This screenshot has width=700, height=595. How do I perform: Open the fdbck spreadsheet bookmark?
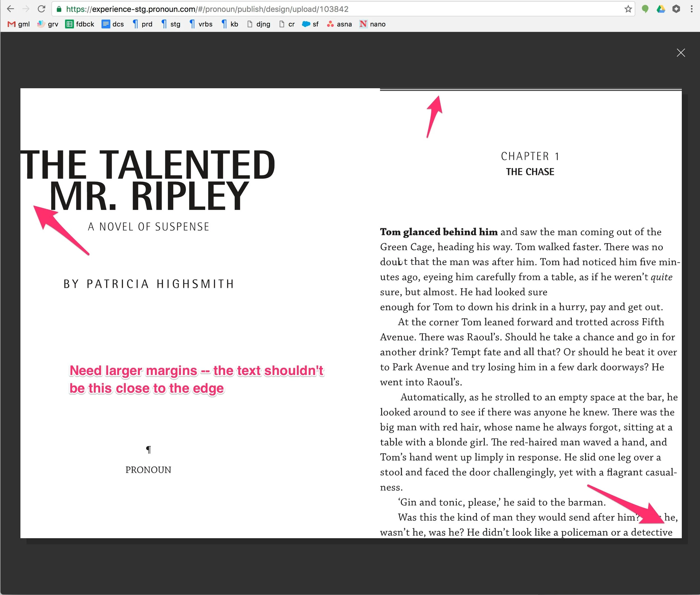pos(80,24)
